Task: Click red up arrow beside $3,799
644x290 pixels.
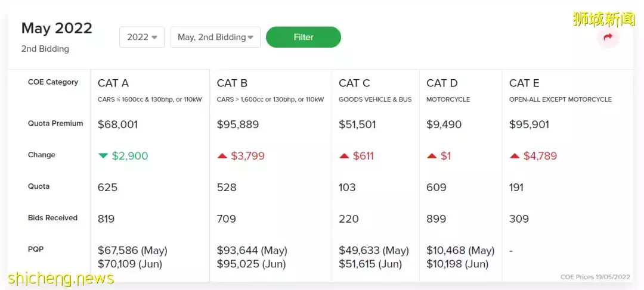Action: point(222,156)
